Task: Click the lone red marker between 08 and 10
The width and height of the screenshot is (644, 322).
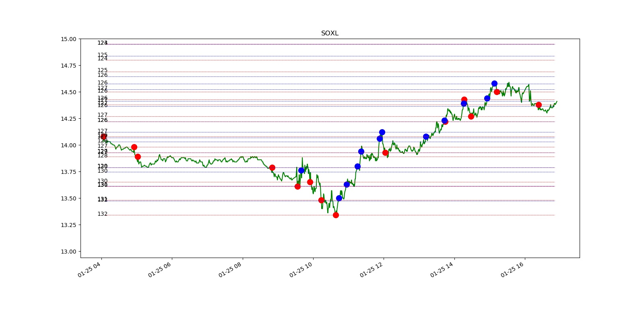Action: pyautogui.click(x=272, y=167)
